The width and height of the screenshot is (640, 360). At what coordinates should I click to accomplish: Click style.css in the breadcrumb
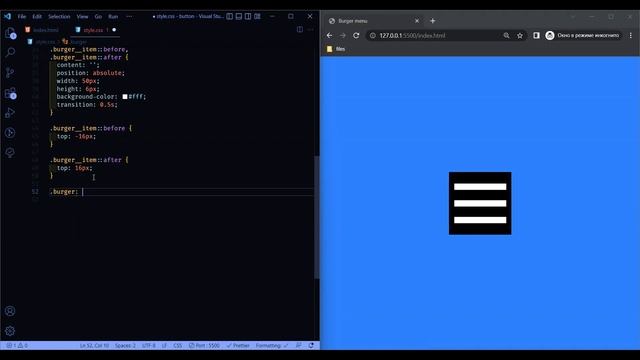pos(45,42)
